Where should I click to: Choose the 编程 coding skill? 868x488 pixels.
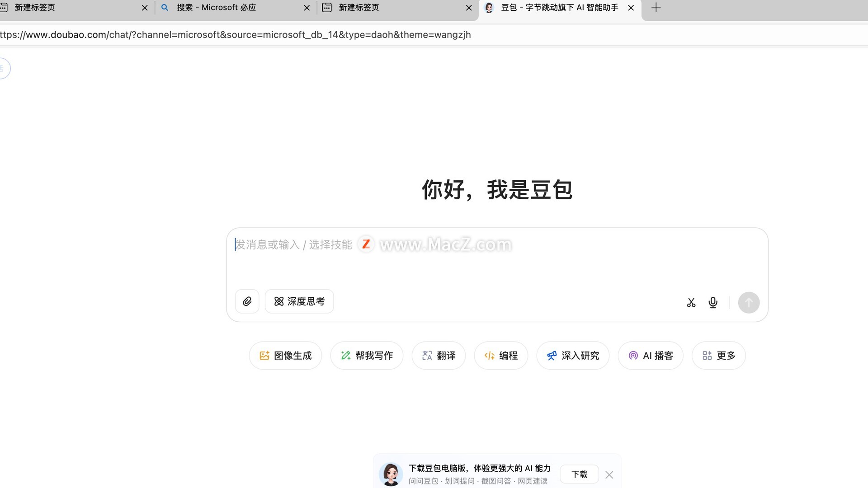[501, 356]
